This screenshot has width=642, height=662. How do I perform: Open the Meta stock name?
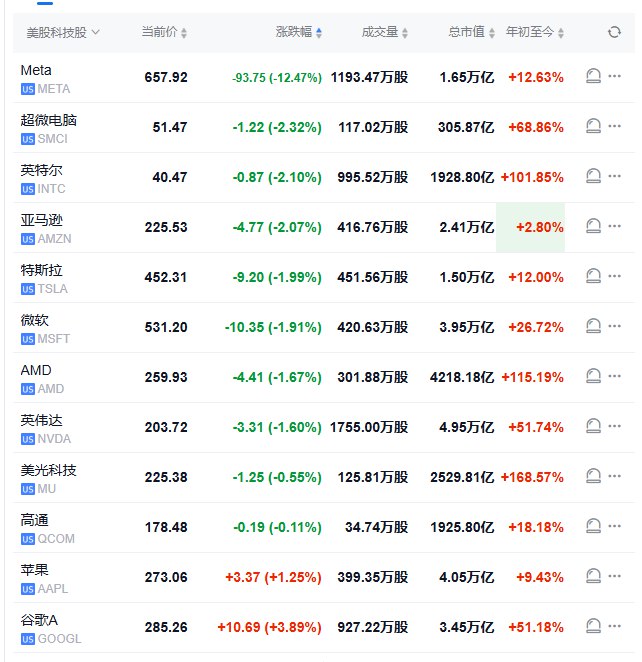(x=36, y=70)
